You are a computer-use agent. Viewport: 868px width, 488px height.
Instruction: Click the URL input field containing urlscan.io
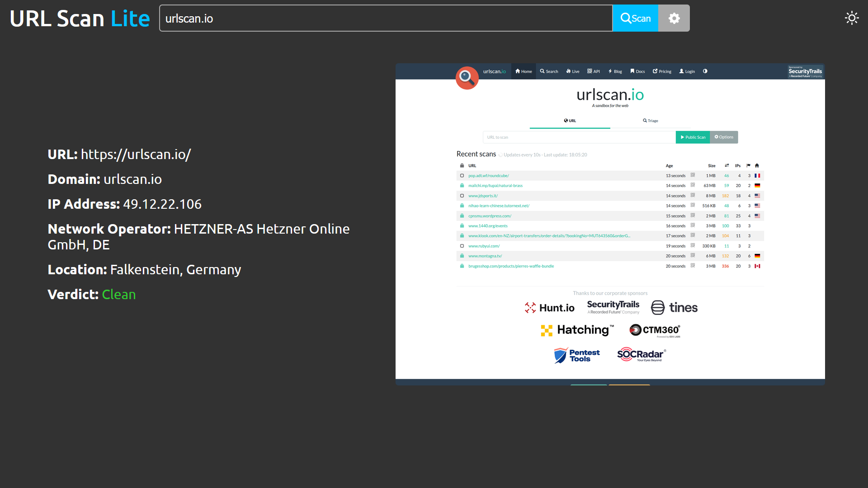pyautogui.click(x=386, y=18)
